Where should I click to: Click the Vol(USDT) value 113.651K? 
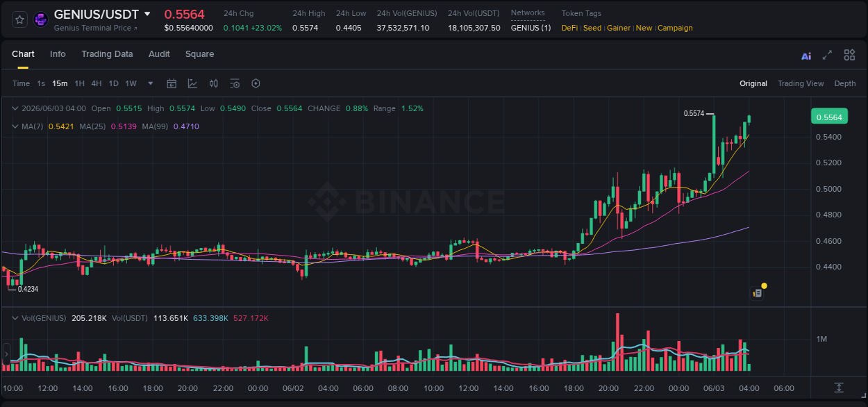pyautogui.click(x=170, y=318)
